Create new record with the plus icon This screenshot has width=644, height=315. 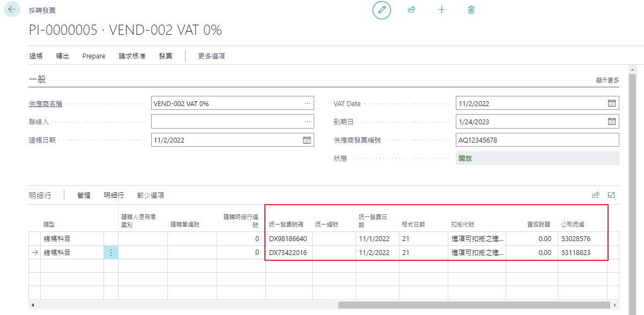coord(442,10)
